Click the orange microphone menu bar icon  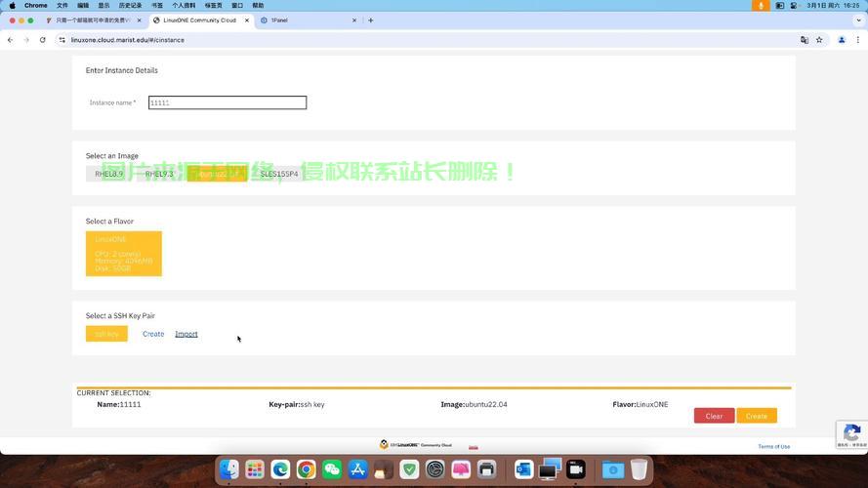761,6
